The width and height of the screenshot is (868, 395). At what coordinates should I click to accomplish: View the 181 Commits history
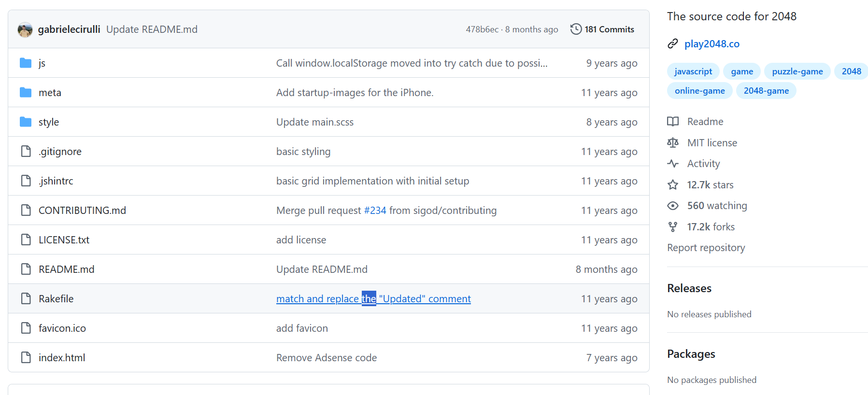(609, 29)
